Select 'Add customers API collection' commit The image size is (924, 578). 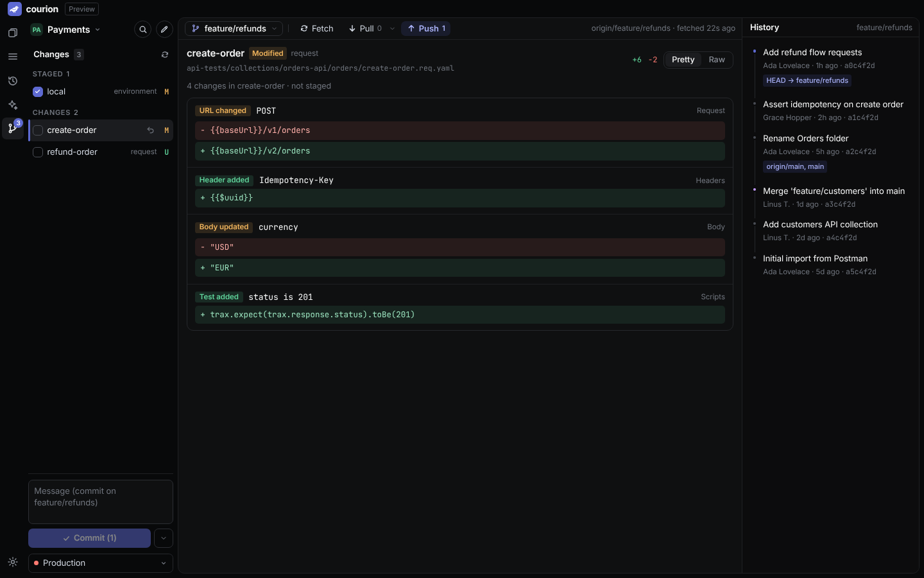(820, 225)
